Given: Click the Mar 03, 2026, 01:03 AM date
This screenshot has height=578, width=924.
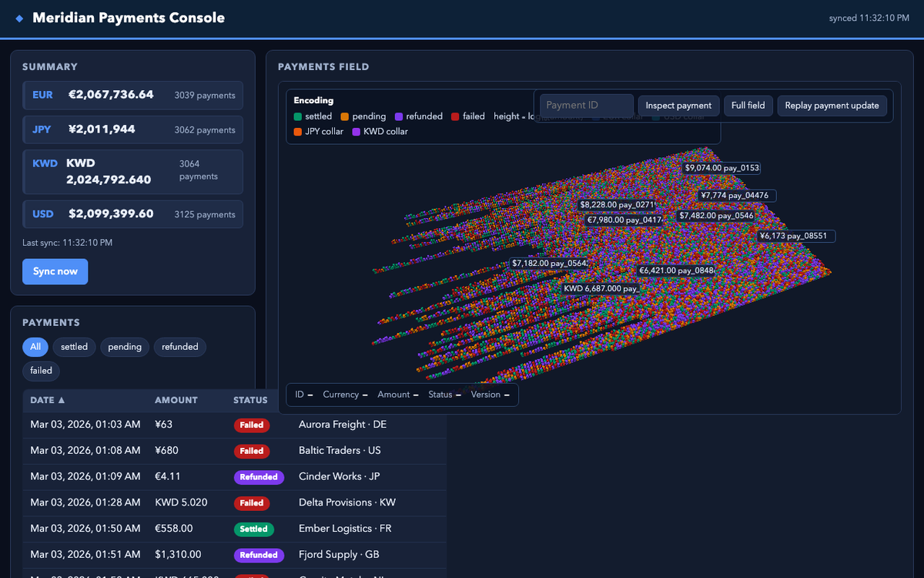Looking at the screenshot, I should coord(85,425).
